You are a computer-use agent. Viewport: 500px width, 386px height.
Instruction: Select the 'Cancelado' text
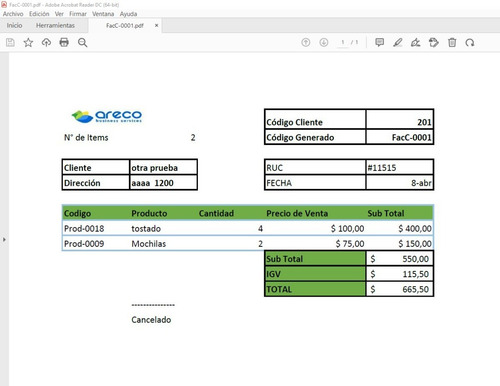pos(151,320)
